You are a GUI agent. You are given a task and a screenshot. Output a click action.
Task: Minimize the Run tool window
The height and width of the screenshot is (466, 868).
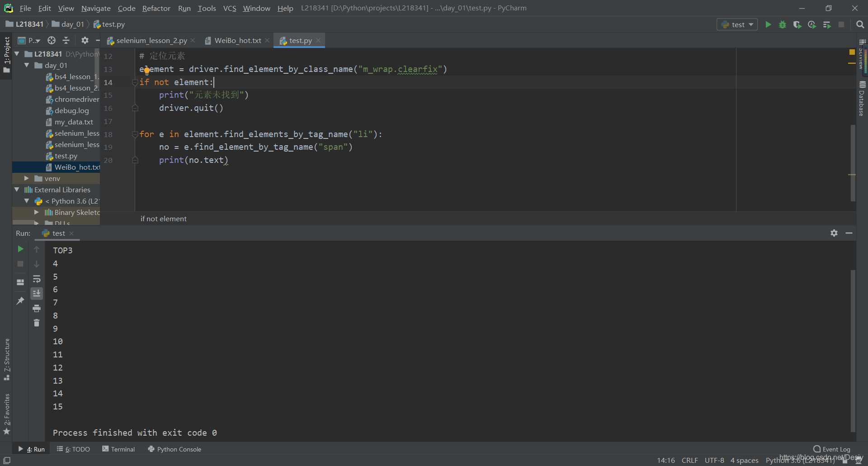pos(849,233)
